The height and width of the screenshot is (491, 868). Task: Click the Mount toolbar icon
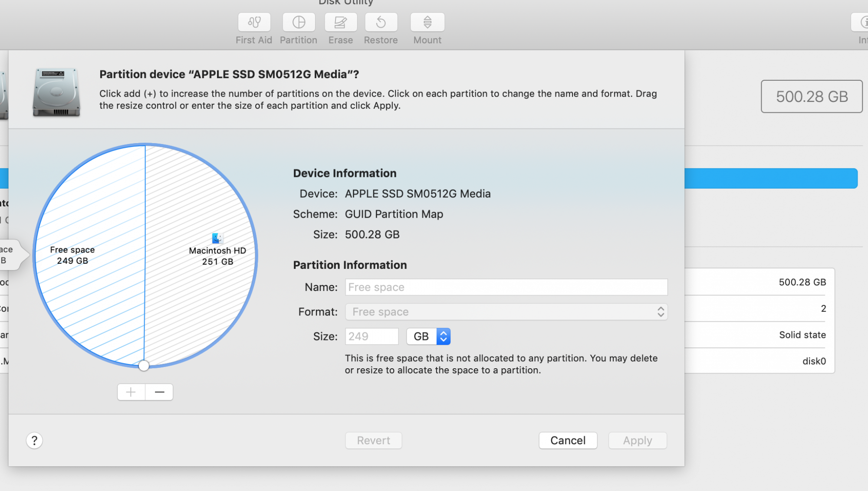427,22
